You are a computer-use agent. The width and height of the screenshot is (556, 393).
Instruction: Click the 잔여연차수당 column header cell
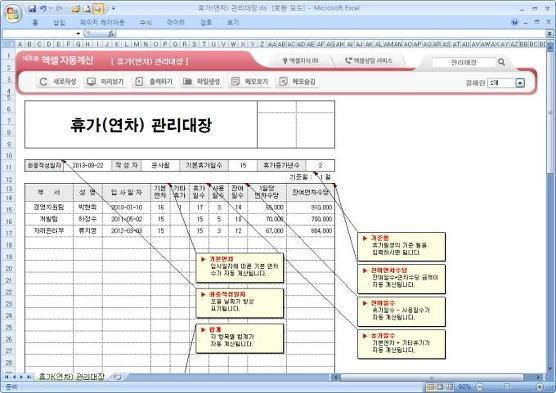[310, 193]
